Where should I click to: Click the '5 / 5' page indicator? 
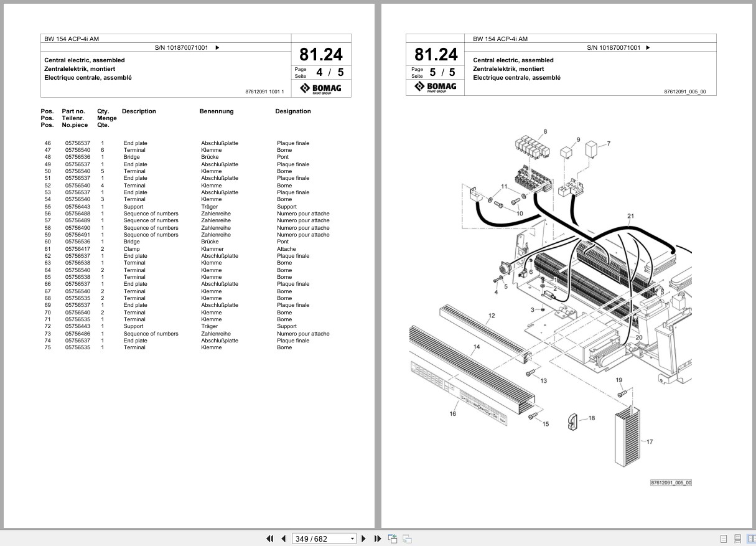(x=443, y=72)
